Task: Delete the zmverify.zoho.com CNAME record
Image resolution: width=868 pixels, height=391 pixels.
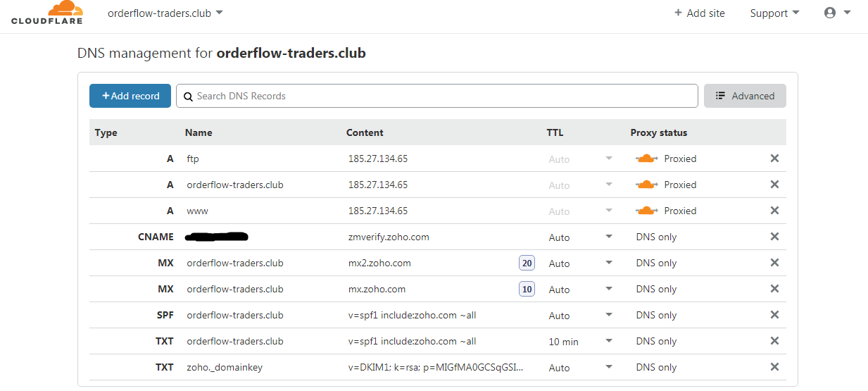Action: tap(774, 237)
